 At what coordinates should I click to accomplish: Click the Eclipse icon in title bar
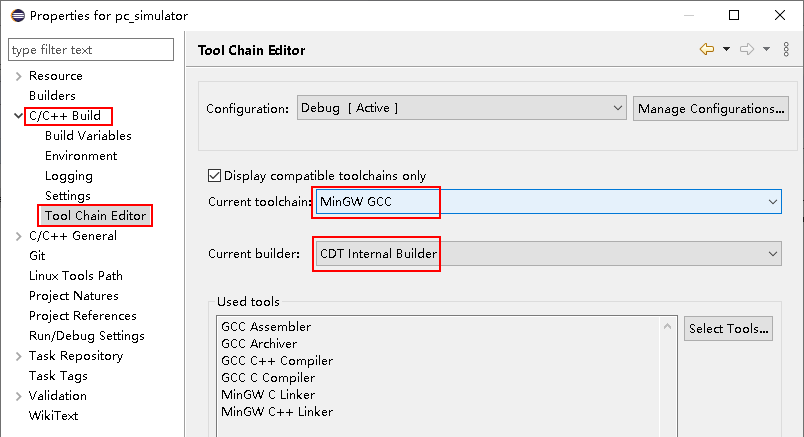point(18,15)
